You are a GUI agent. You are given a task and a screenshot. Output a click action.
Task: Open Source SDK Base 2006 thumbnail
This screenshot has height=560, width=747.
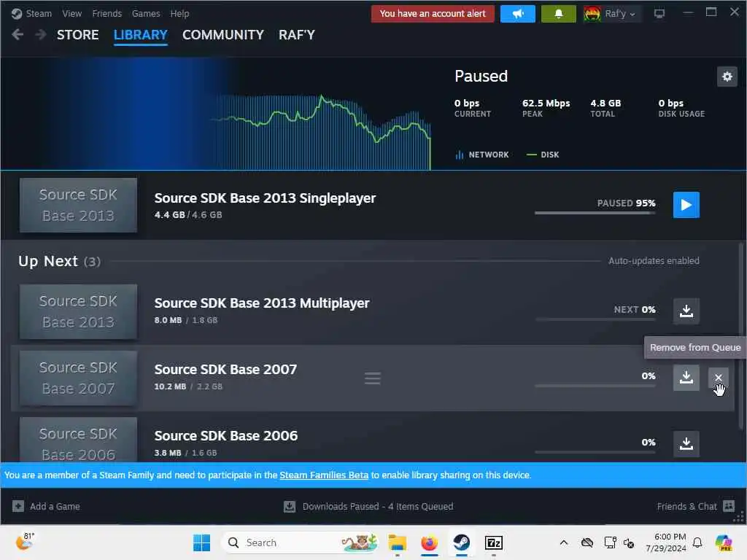click(x=78, y=440)
